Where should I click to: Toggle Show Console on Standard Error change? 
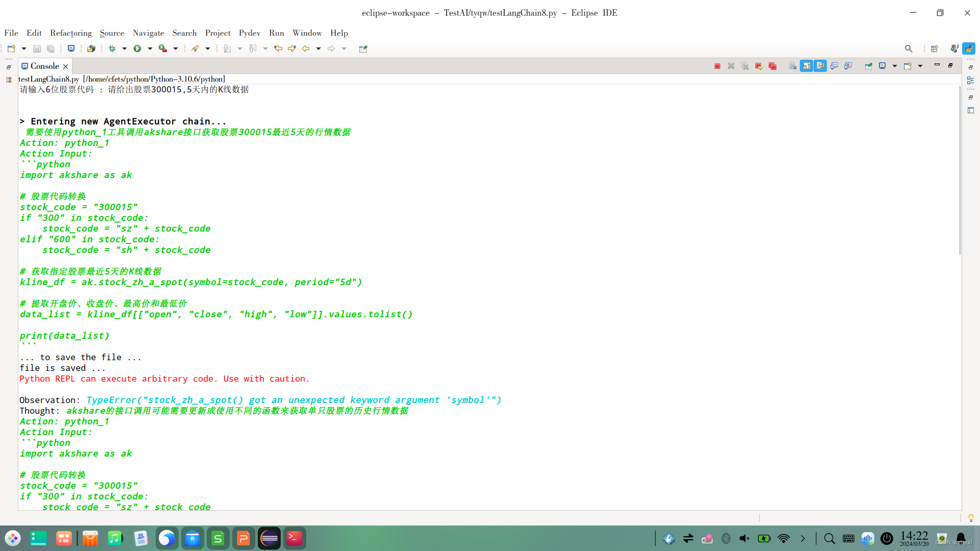[x=848, y=66]
